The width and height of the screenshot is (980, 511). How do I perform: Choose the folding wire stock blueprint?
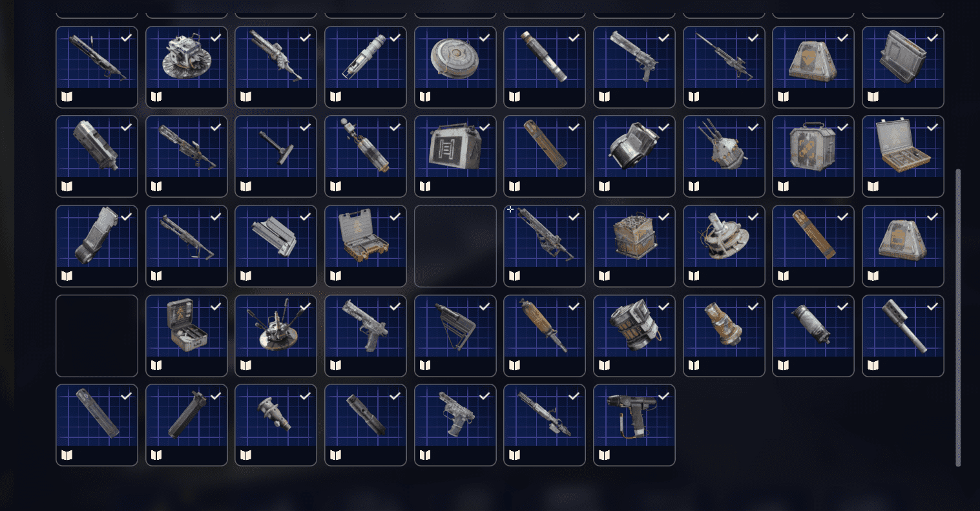pos(455,336)
